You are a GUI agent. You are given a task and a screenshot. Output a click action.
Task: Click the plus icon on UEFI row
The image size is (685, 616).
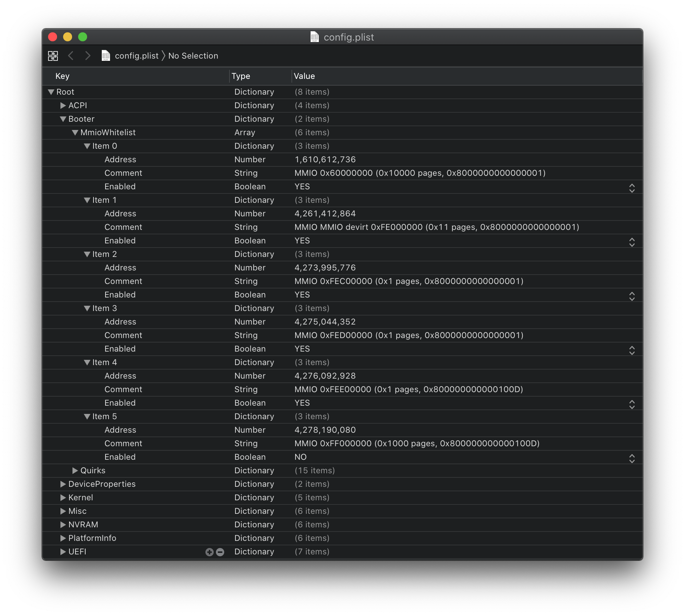pos(210,552)
